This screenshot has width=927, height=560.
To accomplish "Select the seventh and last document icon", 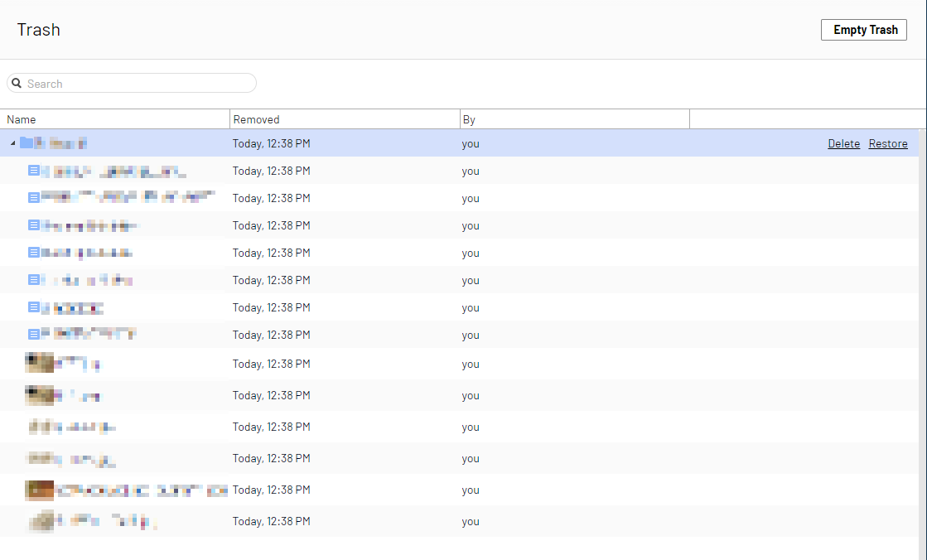I will 34,335.
